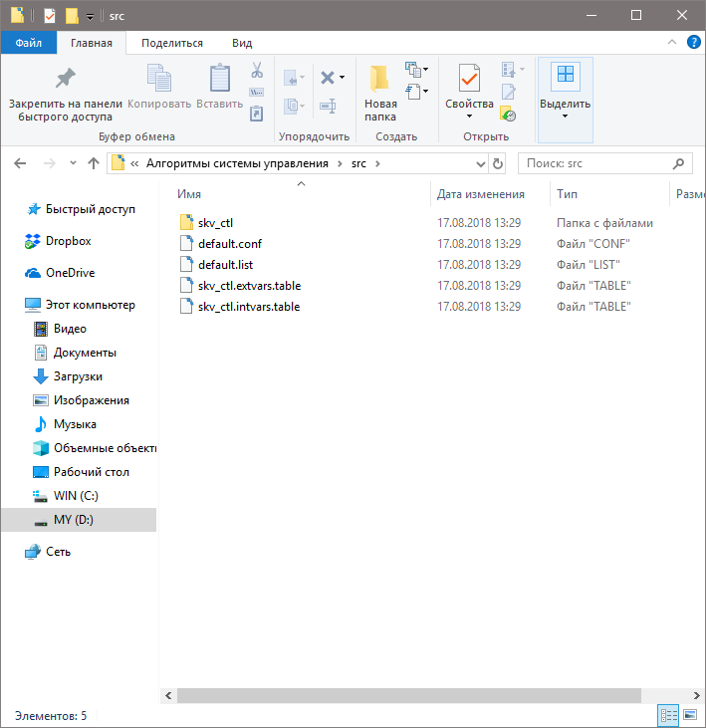The height and width of the screenshot is (728, 706).
Task: Open the Вид ribbon tab
Action: click(x=242, y=43)
